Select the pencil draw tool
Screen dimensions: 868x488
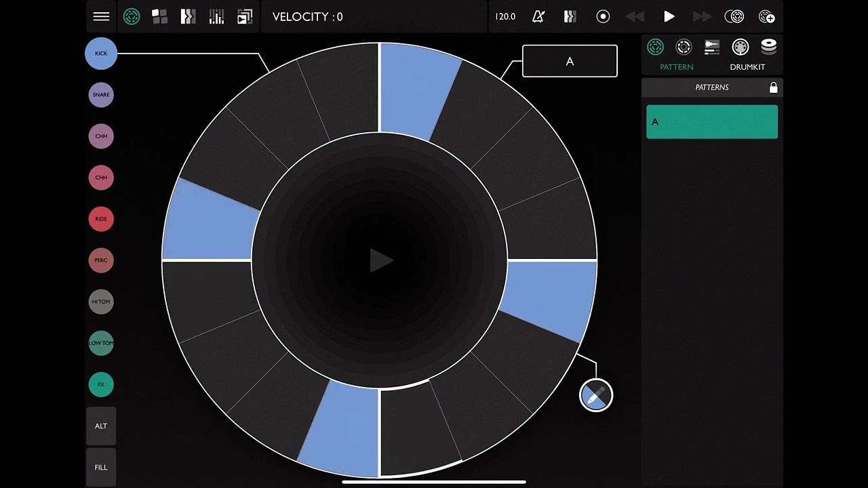pos(596,396)
